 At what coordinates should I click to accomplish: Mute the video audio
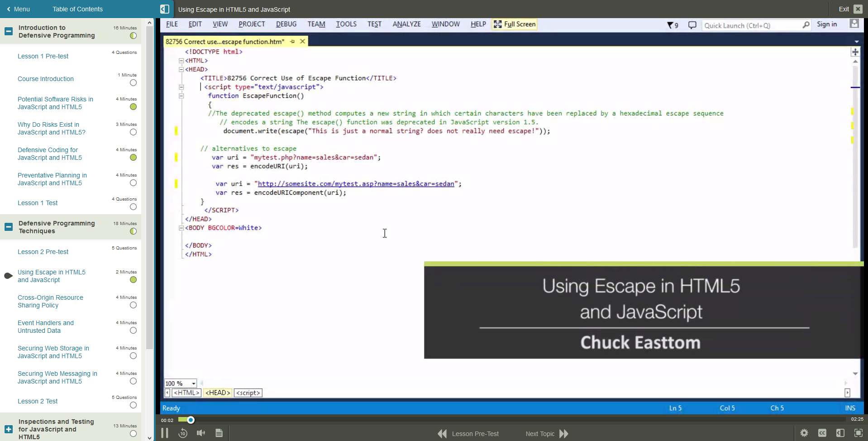click(201, 433)
